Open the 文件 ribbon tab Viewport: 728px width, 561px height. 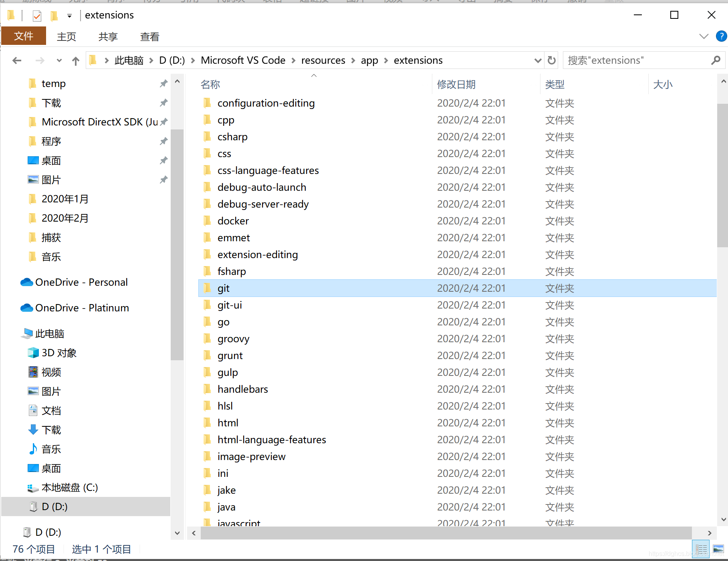(24, 36)
